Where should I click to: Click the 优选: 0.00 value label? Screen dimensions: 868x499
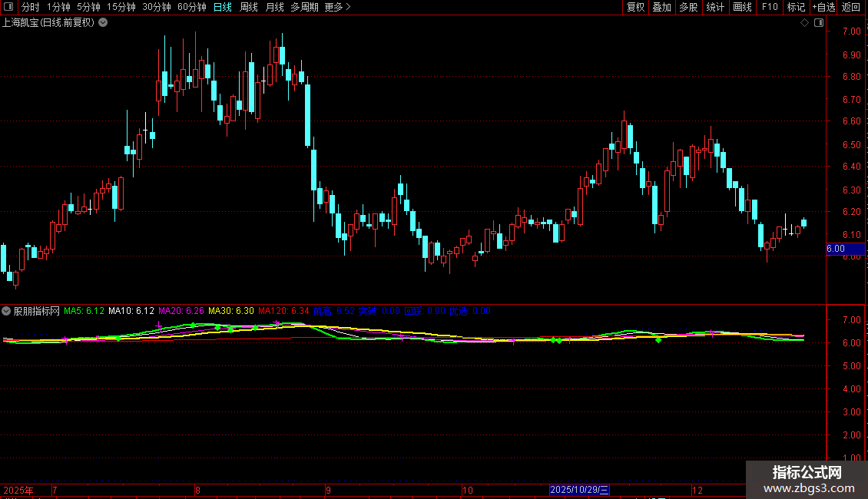(x=470, y=311)
